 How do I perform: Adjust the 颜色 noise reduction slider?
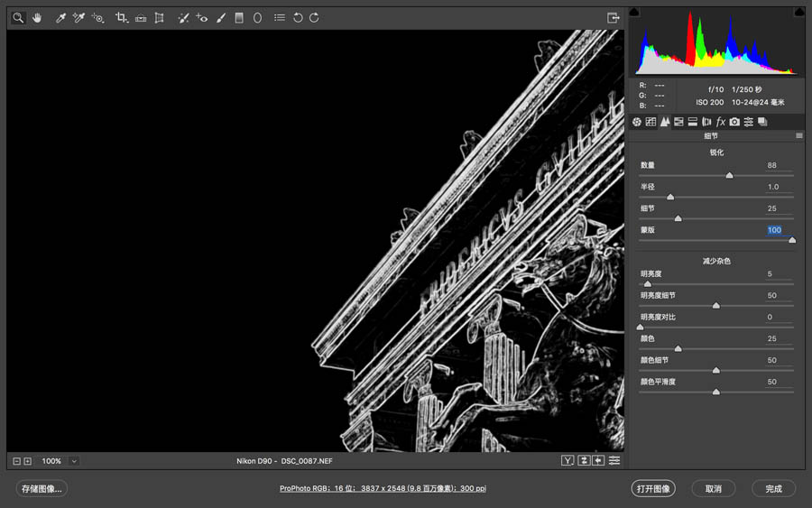pyautogui.click(x=678, y=348)
